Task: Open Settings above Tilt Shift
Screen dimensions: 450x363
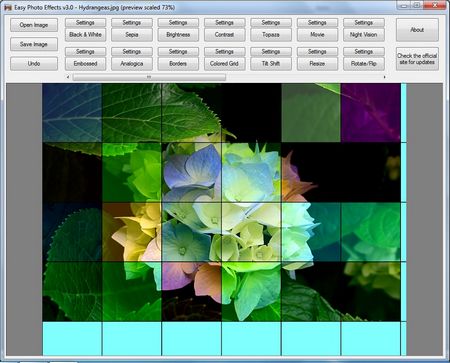Action: [x=271, y=52]
